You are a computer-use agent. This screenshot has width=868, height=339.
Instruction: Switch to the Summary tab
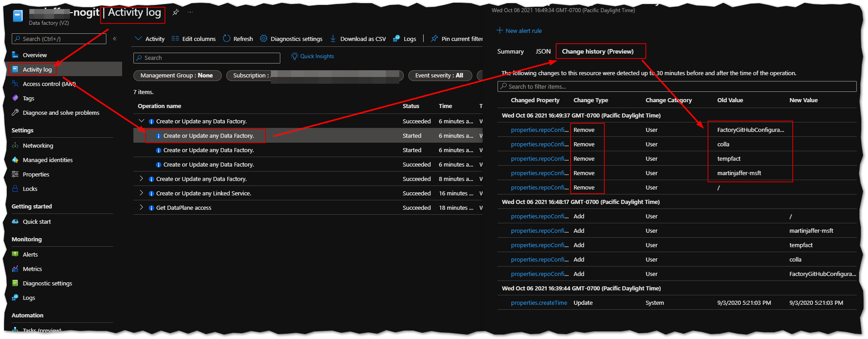tap(510, 51)
